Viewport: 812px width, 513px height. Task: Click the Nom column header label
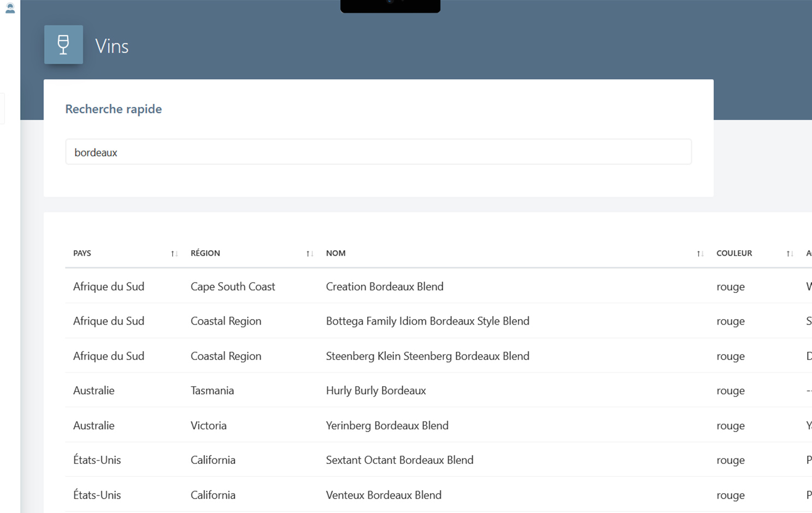coord(336,253)
